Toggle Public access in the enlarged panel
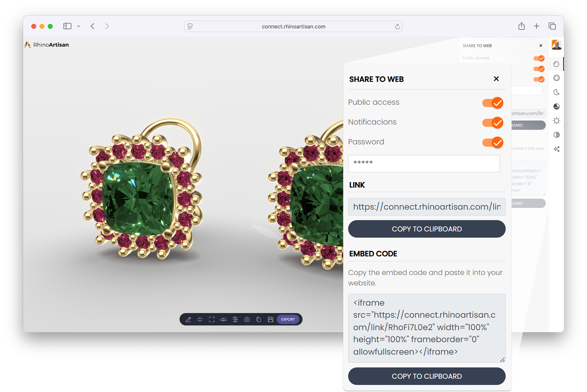This screenshot has height=392, width=587. tap(493, 103)
